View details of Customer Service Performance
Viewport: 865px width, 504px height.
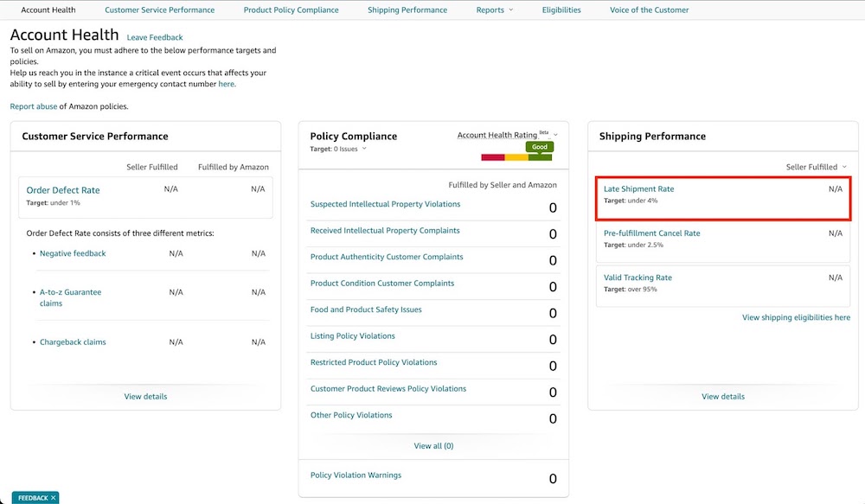coord(145,397)
